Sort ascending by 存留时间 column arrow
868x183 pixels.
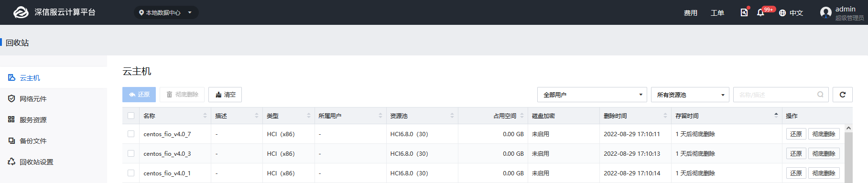(776, 114)
